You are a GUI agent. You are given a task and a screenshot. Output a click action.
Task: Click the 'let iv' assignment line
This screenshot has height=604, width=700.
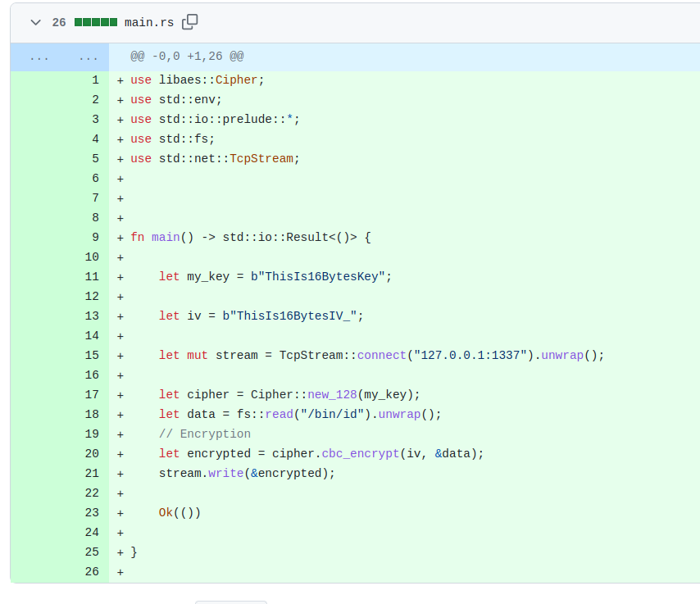pyautogui.click(x=261, y=316)
